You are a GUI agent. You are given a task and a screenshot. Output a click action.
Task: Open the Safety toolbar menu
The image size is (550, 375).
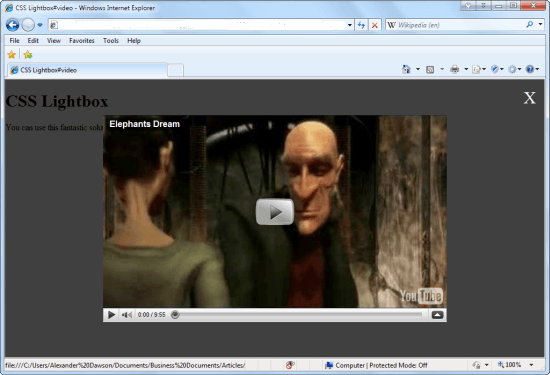497,69
